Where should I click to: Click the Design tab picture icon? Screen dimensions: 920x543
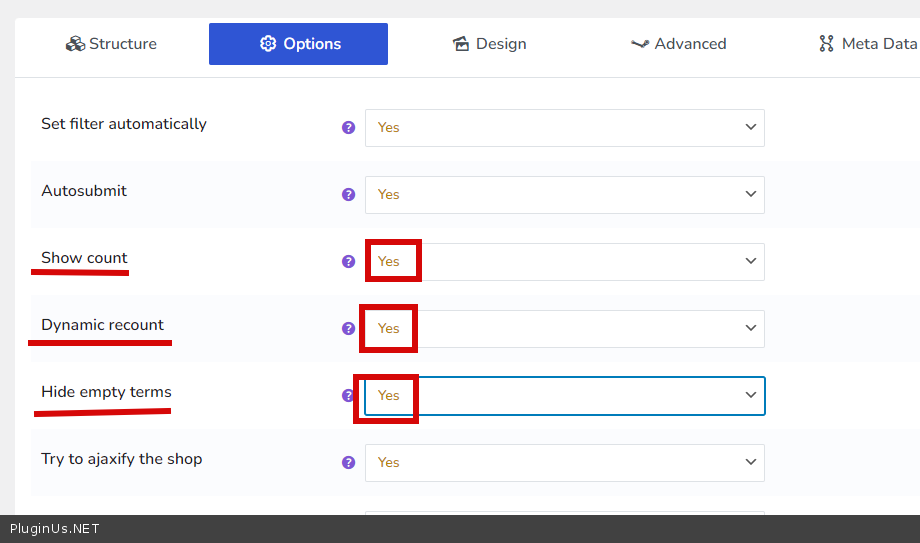click(461, 44)
